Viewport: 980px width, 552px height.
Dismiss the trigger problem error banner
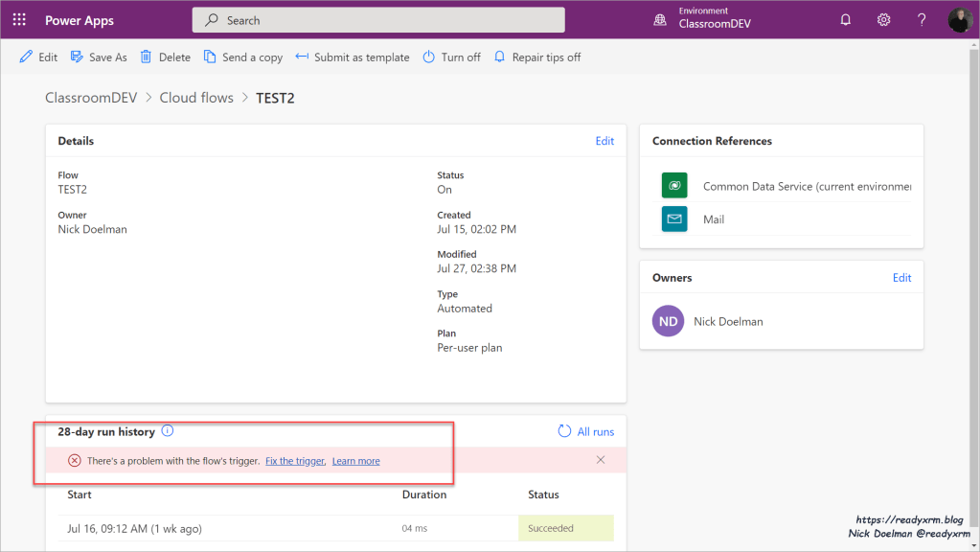(x=601, y=460)
